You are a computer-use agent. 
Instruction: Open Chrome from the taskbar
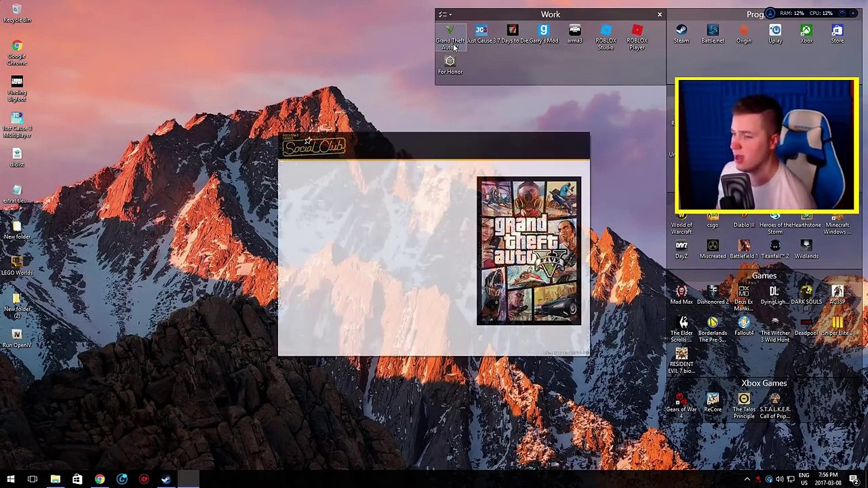[100, 480]
